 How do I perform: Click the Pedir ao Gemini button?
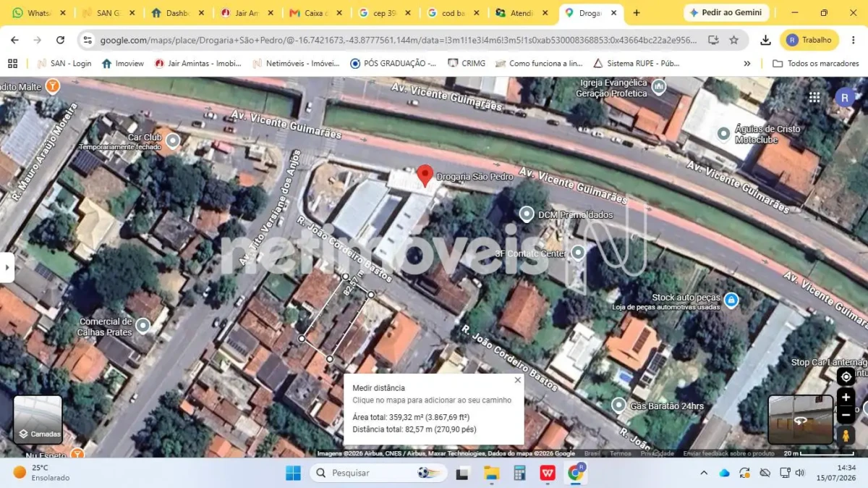tap(726, 13)
